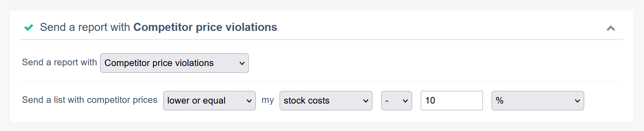Select the '%' text inside unit dropdown
This screenshot has width=644, height=131.
point(500,100)
